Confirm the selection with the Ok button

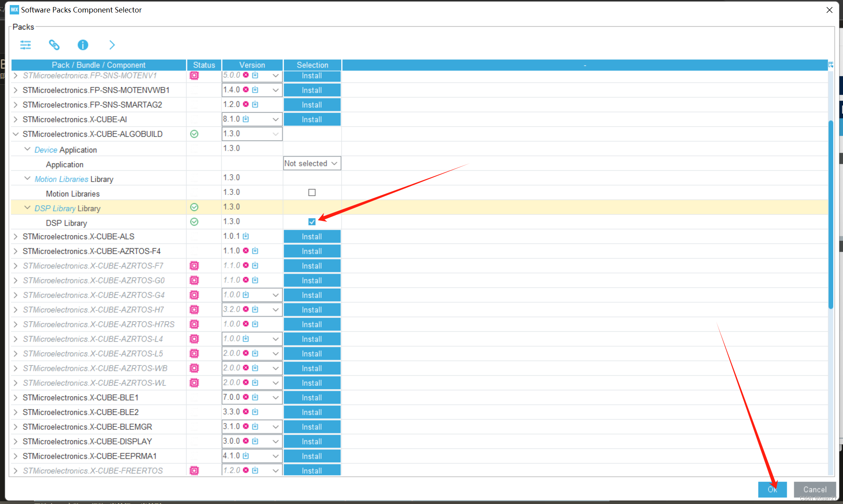coord(772,490)
